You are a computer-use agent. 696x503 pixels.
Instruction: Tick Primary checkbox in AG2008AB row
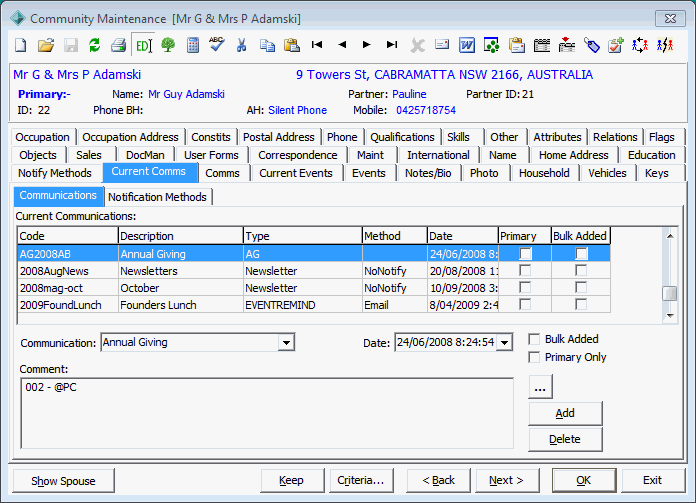tap(526, 254)
